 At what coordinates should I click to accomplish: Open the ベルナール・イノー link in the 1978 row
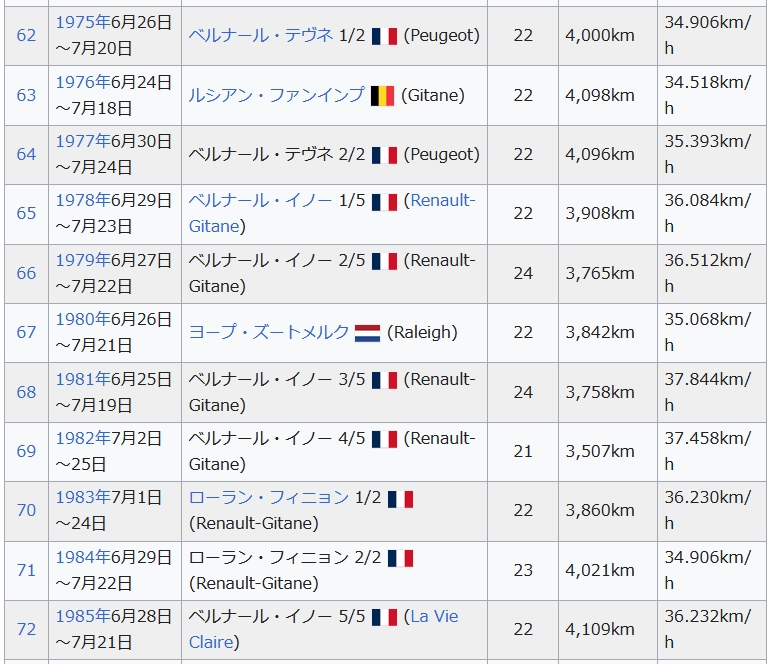coord(261,201)
